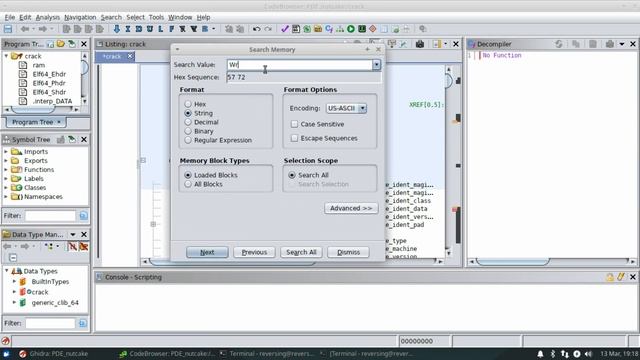Expand the Labels node in Symbol Tree
The width and height of the screenshot is (640, 360).
coord(6,178)
